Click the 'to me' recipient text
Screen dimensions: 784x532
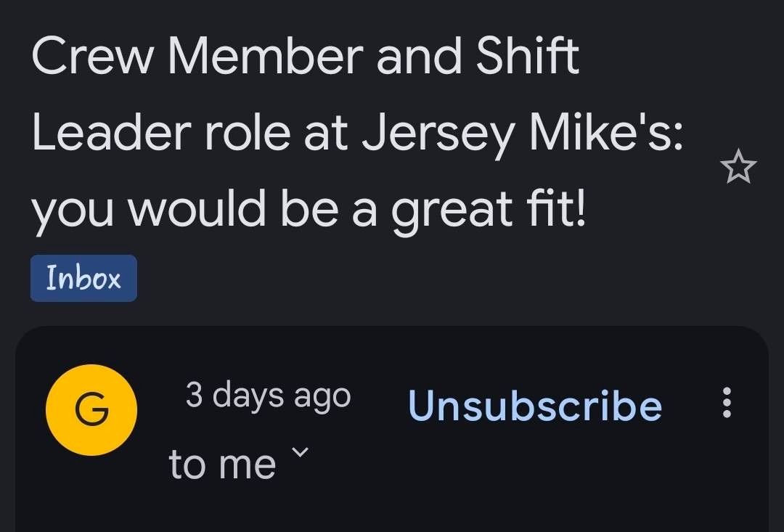point(223,464)
